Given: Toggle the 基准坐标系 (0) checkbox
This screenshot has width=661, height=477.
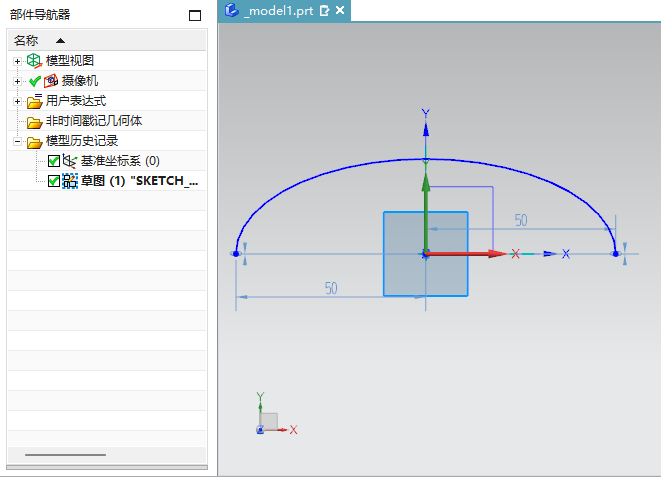Looking at the screenshot, I should [x=54, y=161].
